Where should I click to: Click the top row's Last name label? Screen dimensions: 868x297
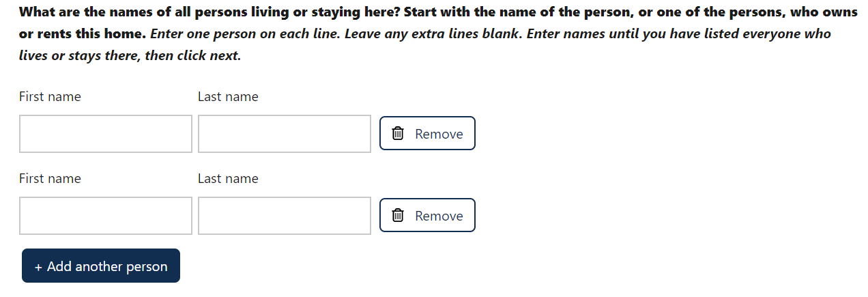228,97
